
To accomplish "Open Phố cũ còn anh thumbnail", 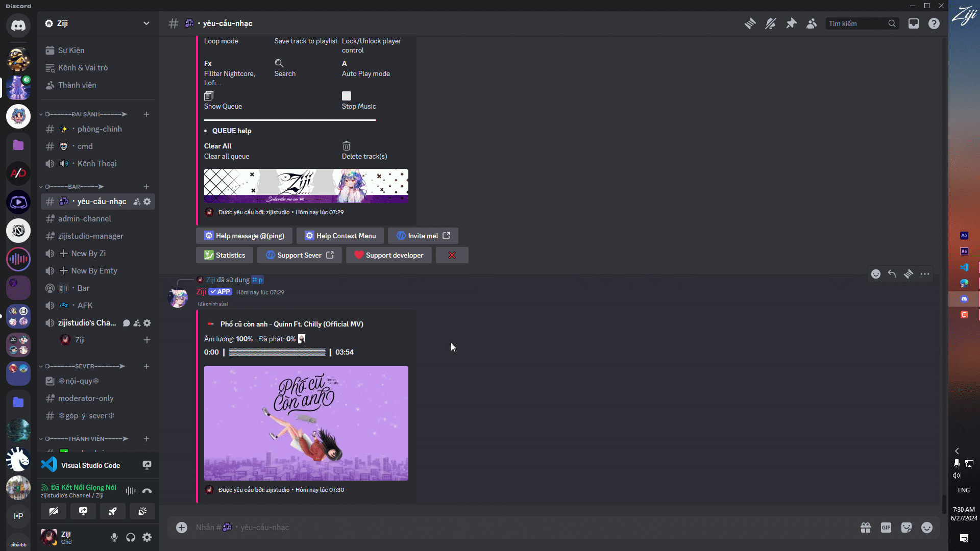I will click(306, 423).
